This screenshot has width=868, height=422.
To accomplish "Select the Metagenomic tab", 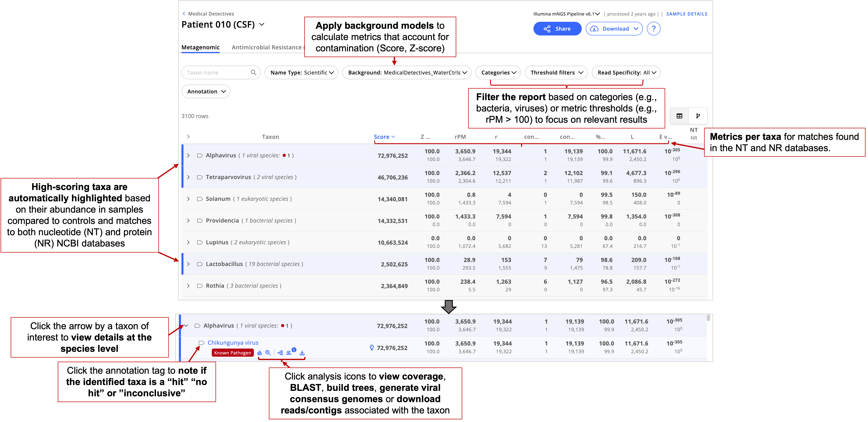I will [201, 47].
